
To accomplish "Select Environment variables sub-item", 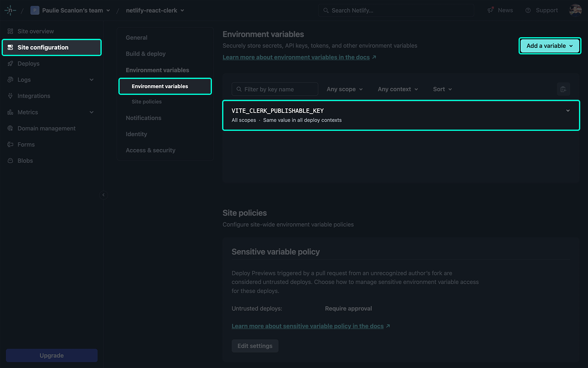I will click(165, 86).
